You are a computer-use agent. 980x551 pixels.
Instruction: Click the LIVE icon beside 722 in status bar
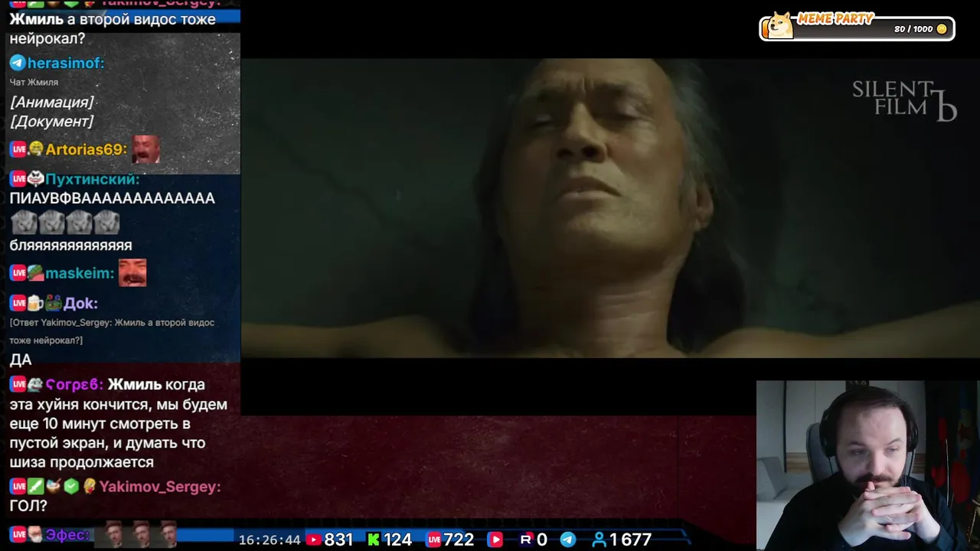pos(434,540)
